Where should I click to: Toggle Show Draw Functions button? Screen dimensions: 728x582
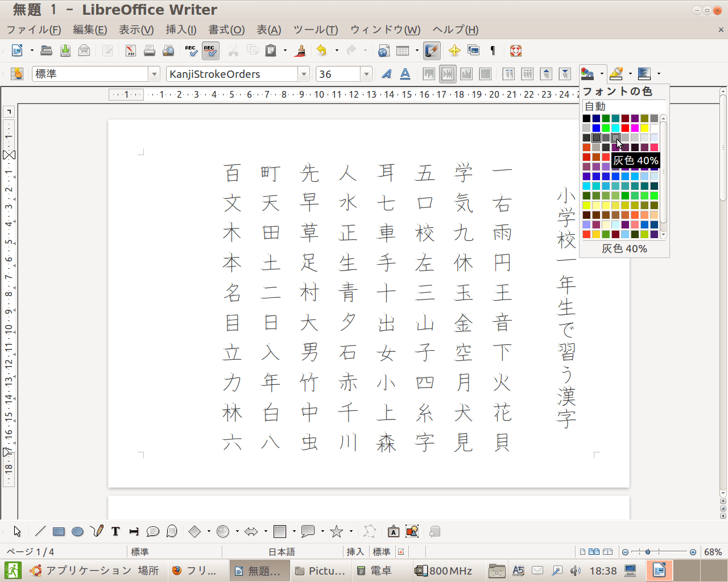tap(432, 51)
